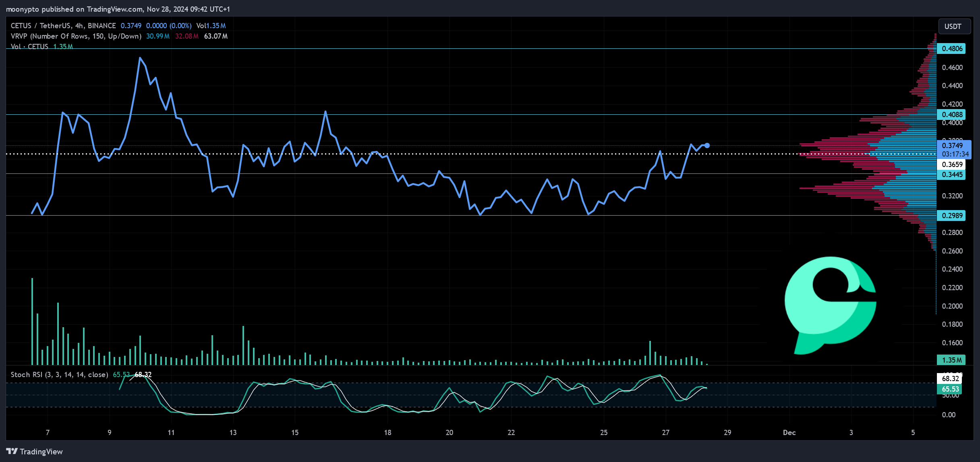This screenshot has width=980, height=462.
Task: Click the CETUS green logo image
Action: [x=830, y=305]
